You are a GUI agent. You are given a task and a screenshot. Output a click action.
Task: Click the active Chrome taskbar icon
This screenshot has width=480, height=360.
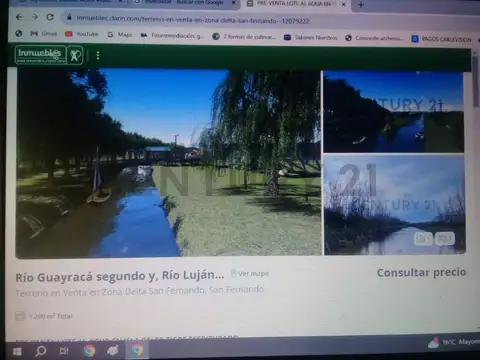137,350
